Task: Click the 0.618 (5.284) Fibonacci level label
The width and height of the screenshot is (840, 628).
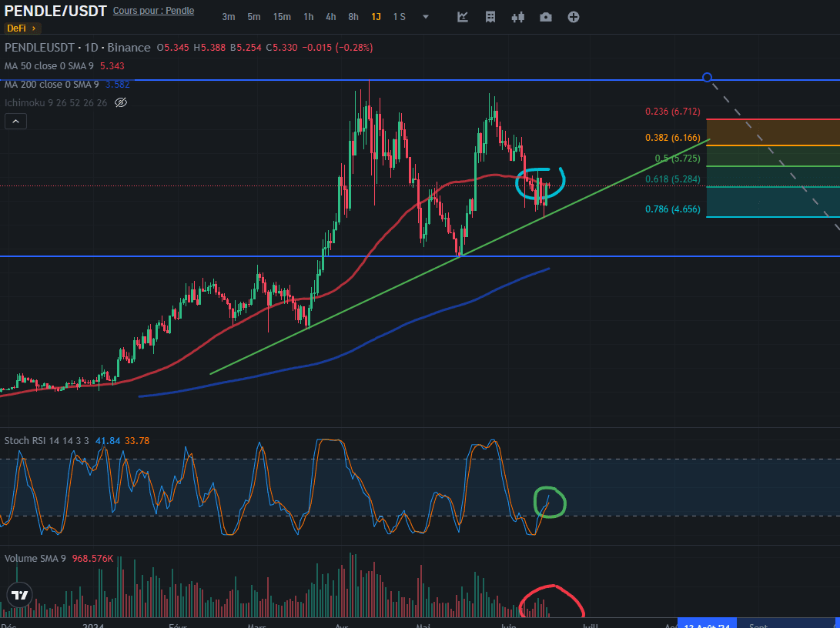Action: point(672,179)
